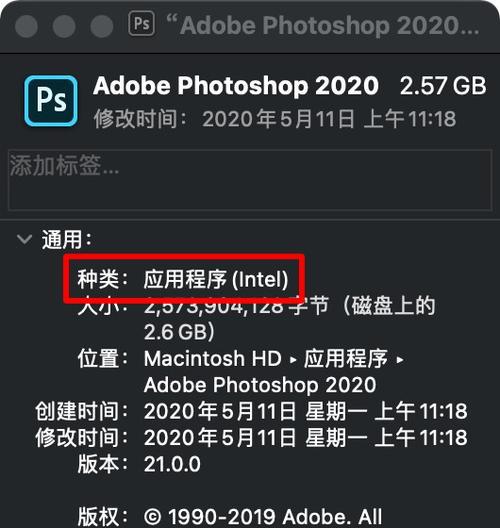The image size is (500, 528).
Task: Click 应用程序 folder in the location path
Action: click(x=346, y=358)
